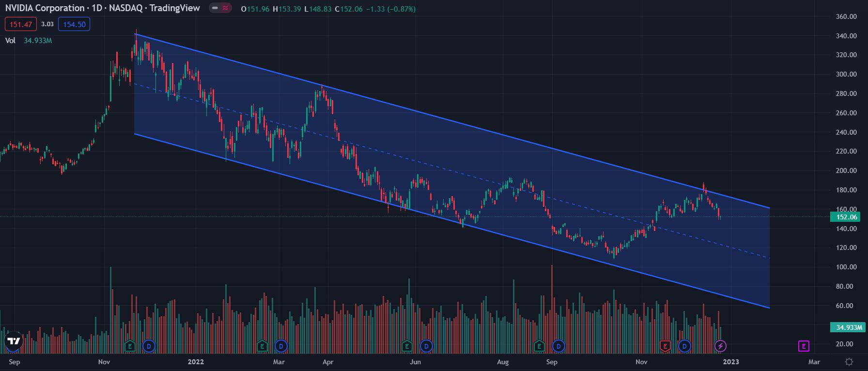This screenshot has height=371, width=868.
Task: Click the NVIDIA Corporation symbol title
Action: point(45,8)
